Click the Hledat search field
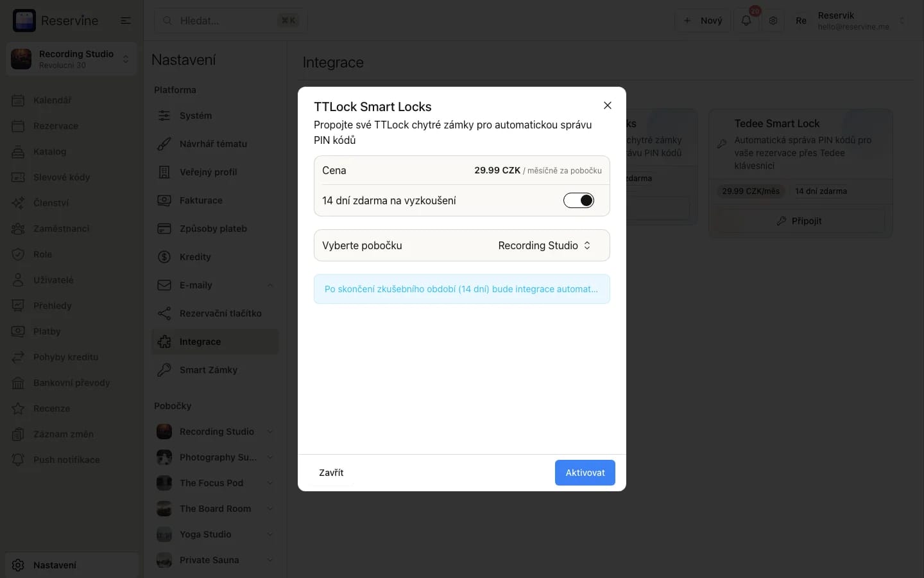 pyautogui.click(x=230, y=21)
